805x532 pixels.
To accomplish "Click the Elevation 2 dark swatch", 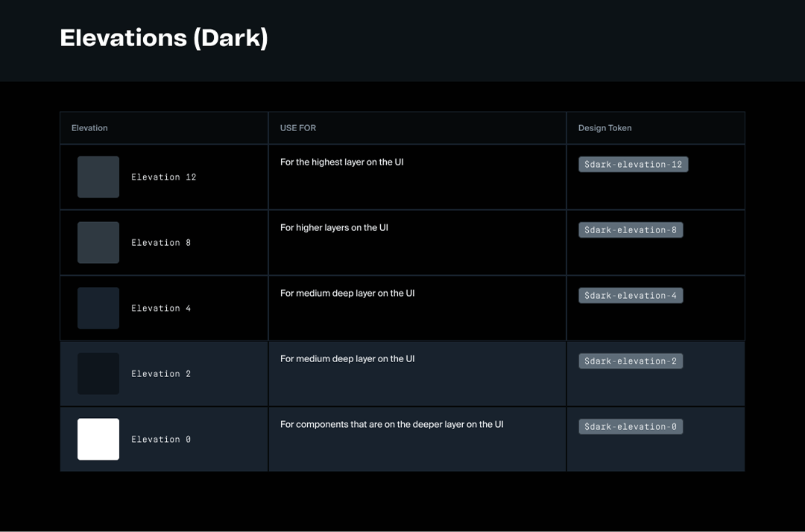I will coord(98,374).
